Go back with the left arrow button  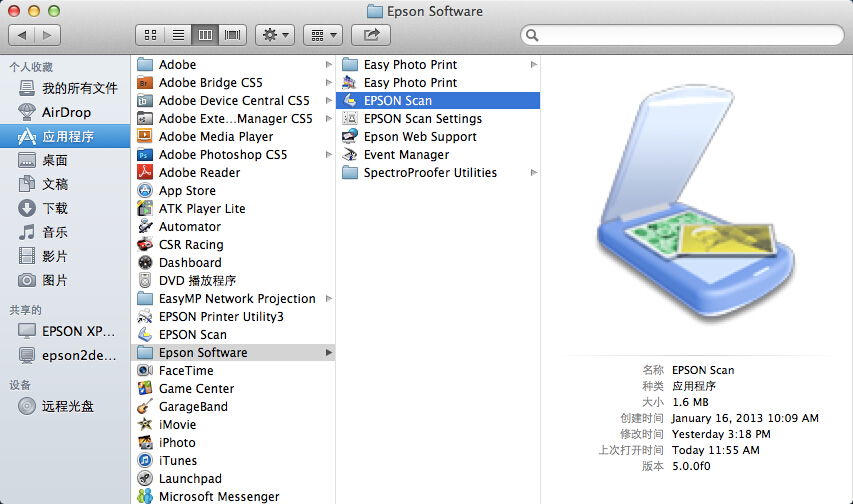pyautogui.click(x=22, y=35)
